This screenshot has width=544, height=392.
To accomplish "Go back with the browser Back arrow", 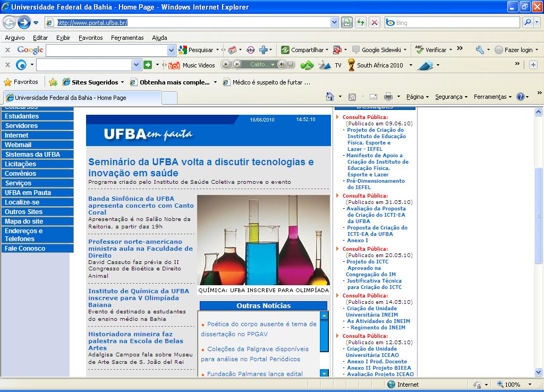I will click(10, 23).
